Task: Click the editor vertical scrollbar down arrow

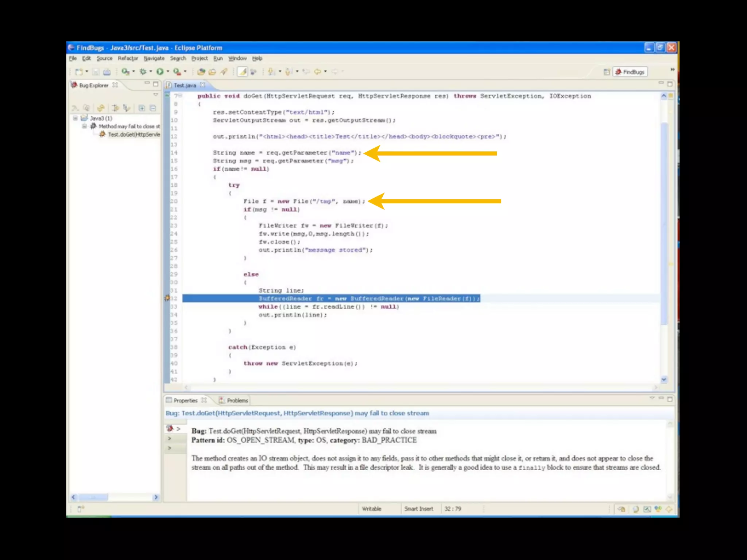Action: [664, 380]
